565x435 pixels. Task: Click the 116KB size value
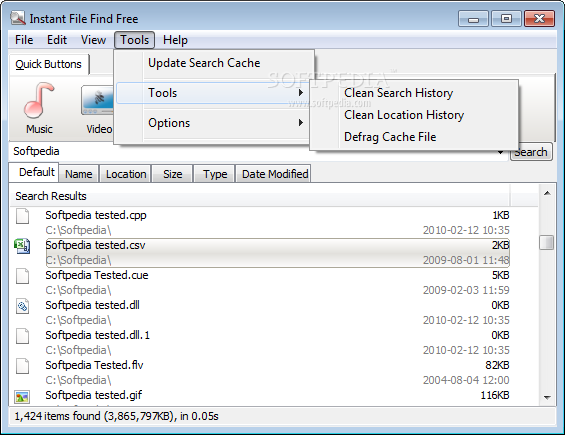[x=495, y=395]
